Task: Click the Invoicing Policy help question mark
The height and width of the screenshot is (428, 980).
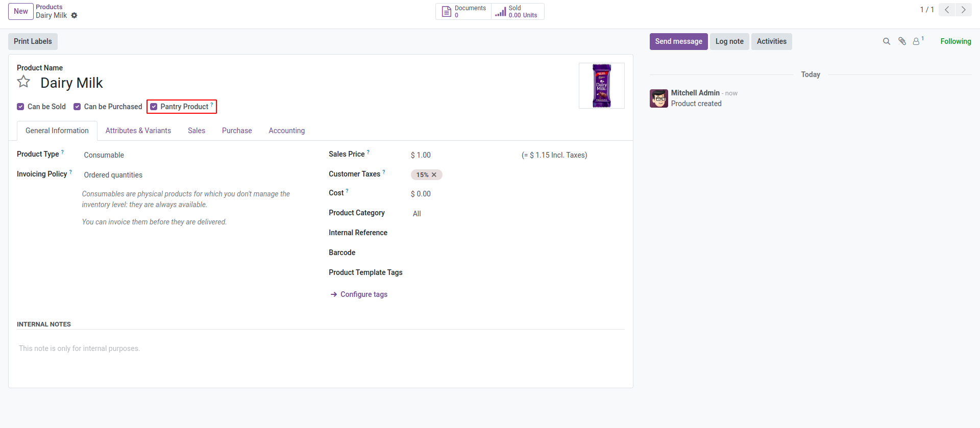Action: click(x=70, y=171)
